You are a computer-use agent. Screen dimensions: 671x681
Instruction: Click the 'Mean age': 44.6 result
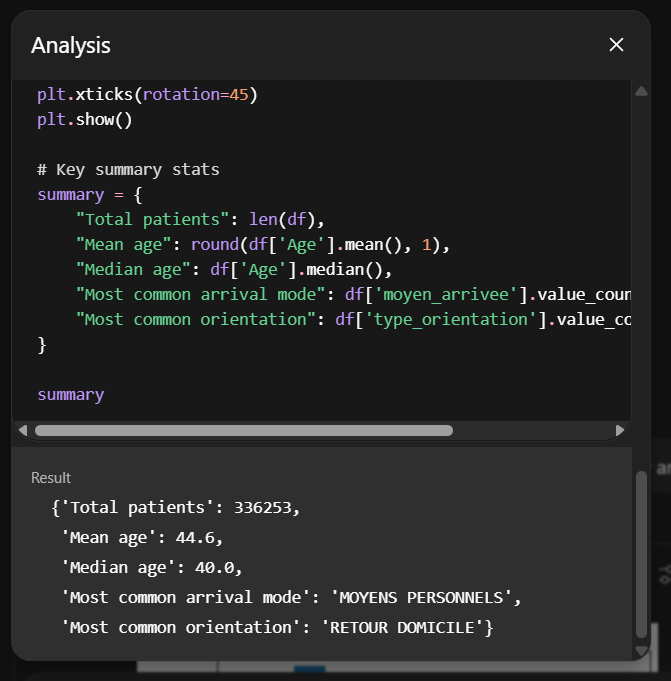pyautogui.click(x=142, y=537)
